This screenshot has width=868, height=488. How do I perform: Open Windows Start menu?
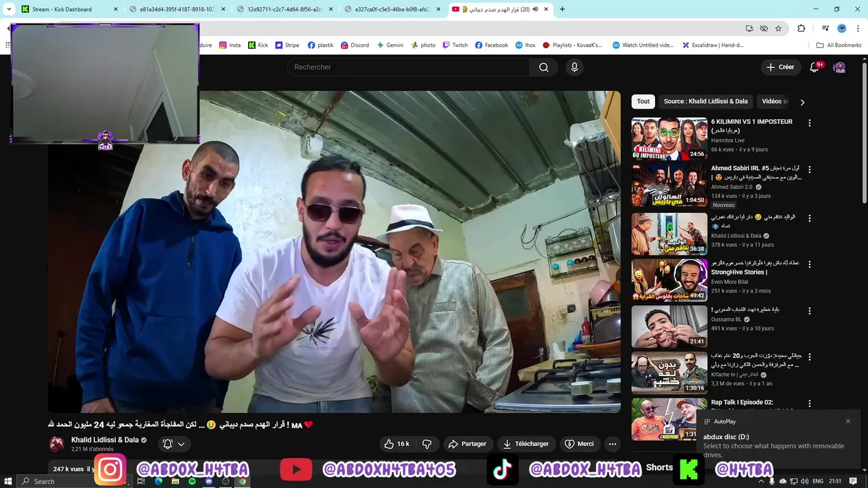[7, 481]
